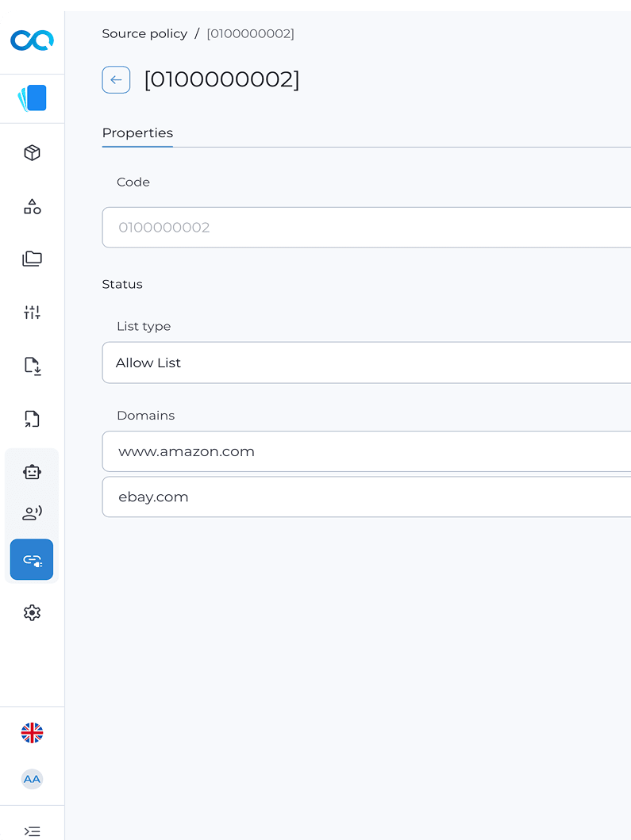The height and width of the screenshot is (840, 631).
Task: Open the settings gear icon
Action: tap(33, 613)
